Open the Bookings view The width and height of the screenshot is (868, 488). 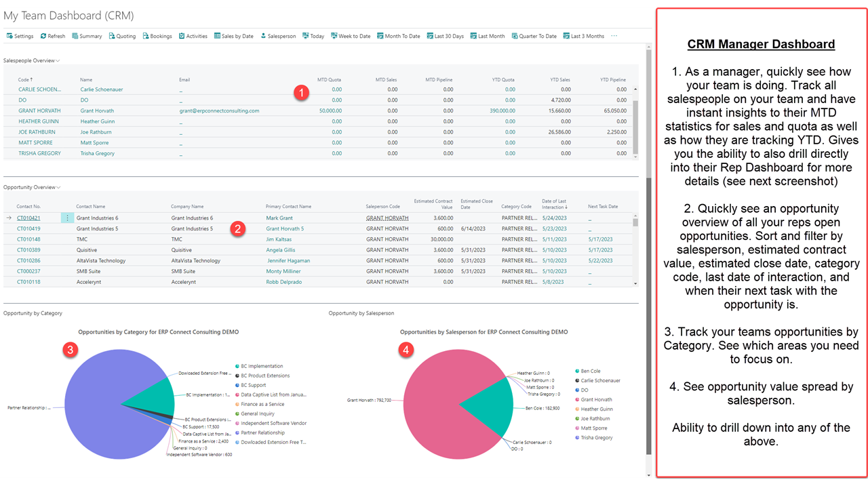[157, 36]
